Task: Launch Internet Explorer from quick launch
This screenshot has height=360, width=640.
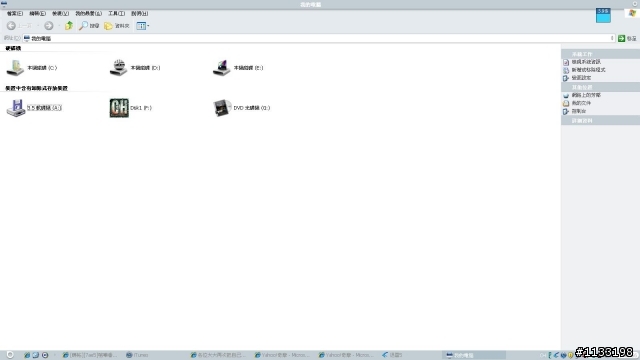Action: tap(27, 355)
